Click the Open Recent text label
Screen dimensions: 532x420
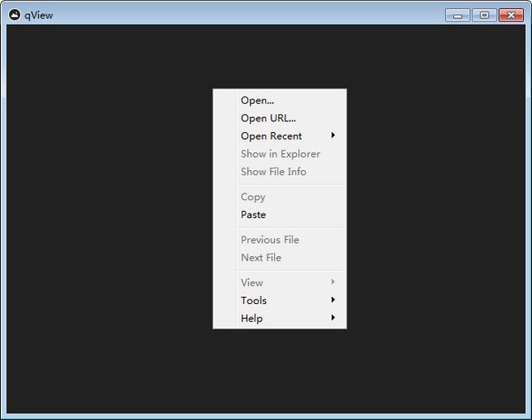[x=271, y=136]
